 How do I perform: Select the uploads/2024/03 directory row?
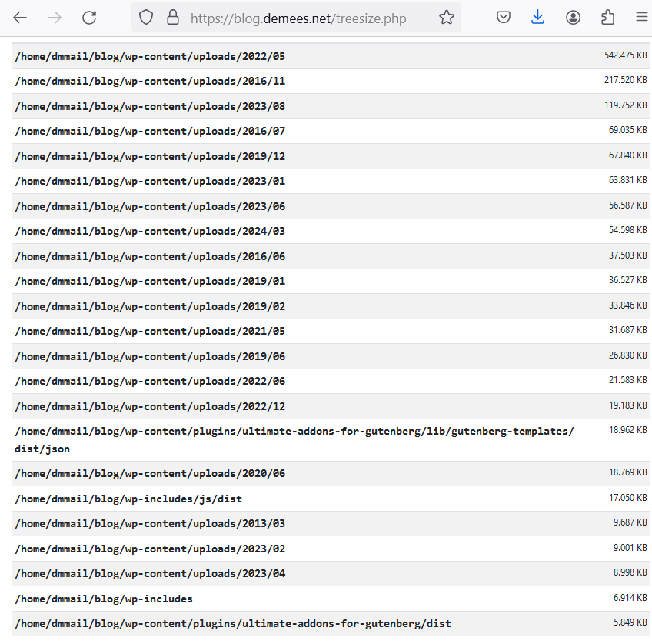click(150, 232)
